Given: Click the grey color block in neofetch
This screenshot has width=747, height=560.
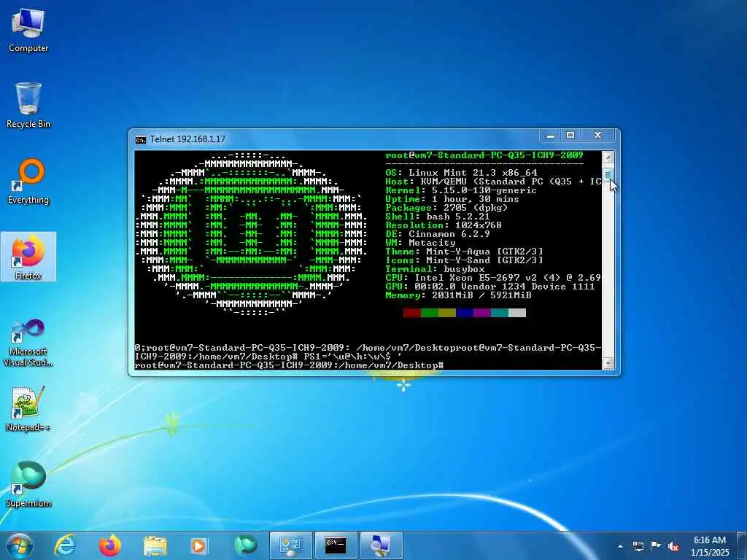Looking at the screenshot, I should [517, 313].
